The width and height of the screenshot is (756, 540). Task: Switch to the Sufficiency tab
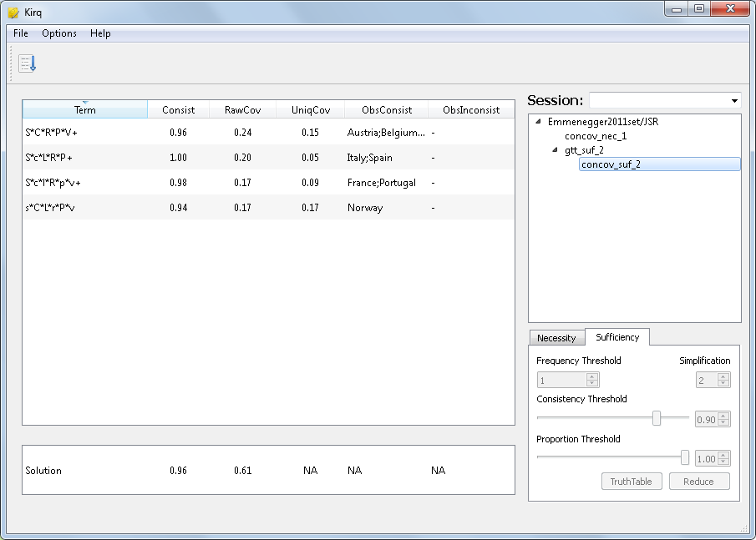coord(617,337)
